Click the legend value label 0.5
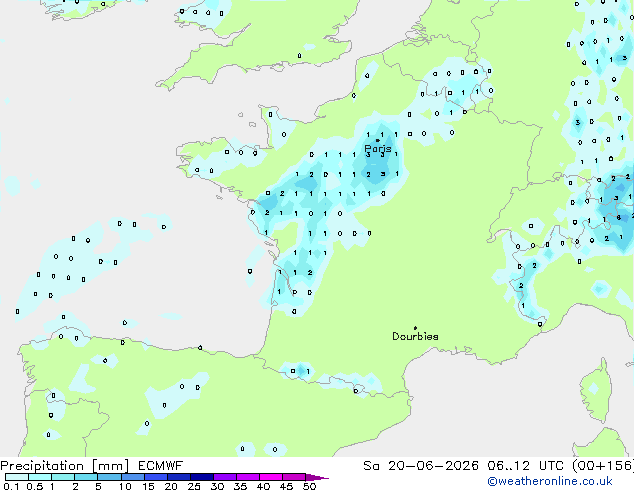This screenshot has height=490, width=634. coord(34,486)
